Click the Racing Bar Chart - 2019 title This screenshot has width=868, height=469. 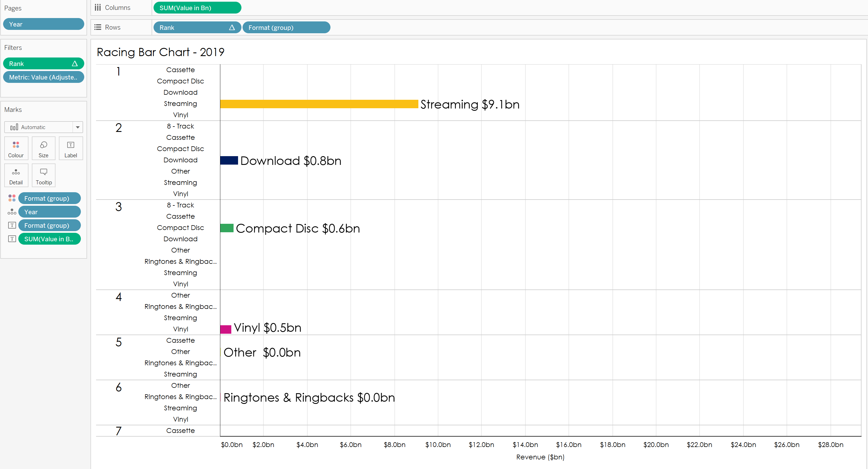(x=160, y=52)
